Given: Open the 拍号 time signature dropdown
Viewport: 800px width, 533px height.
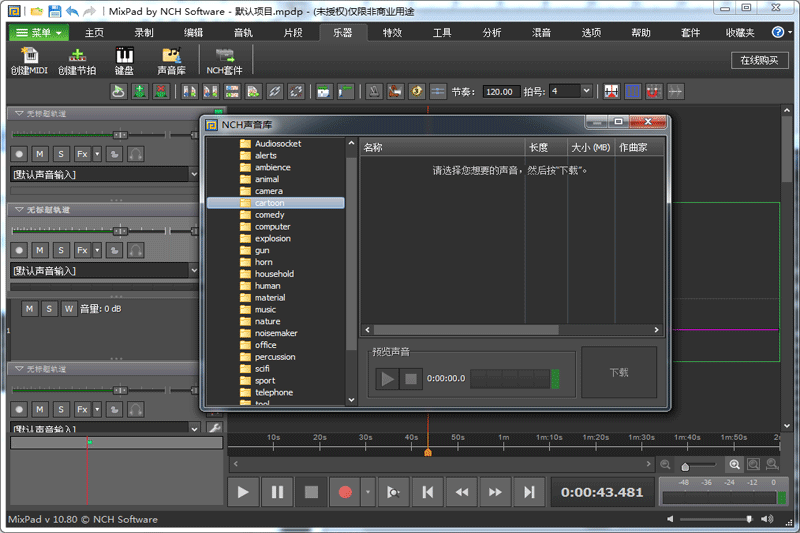Looking at the screenshot, I should (586, 91).
